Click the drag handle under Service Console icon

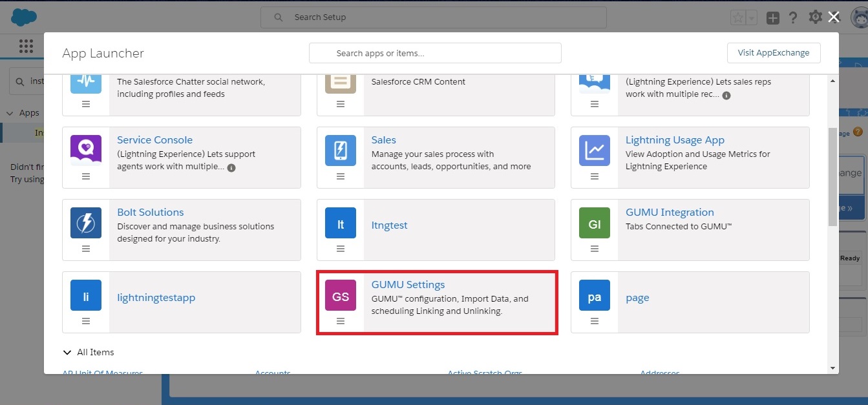click(86, 176)
